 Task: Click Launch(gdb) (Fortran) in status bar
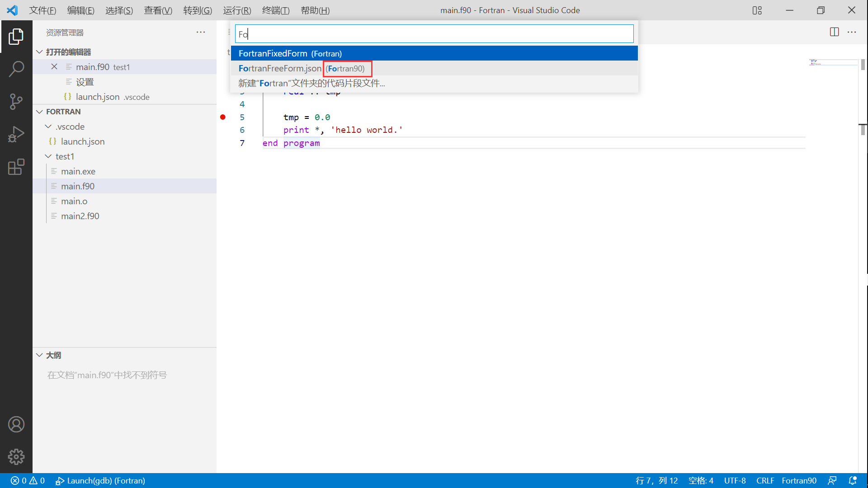click(100, 481)
